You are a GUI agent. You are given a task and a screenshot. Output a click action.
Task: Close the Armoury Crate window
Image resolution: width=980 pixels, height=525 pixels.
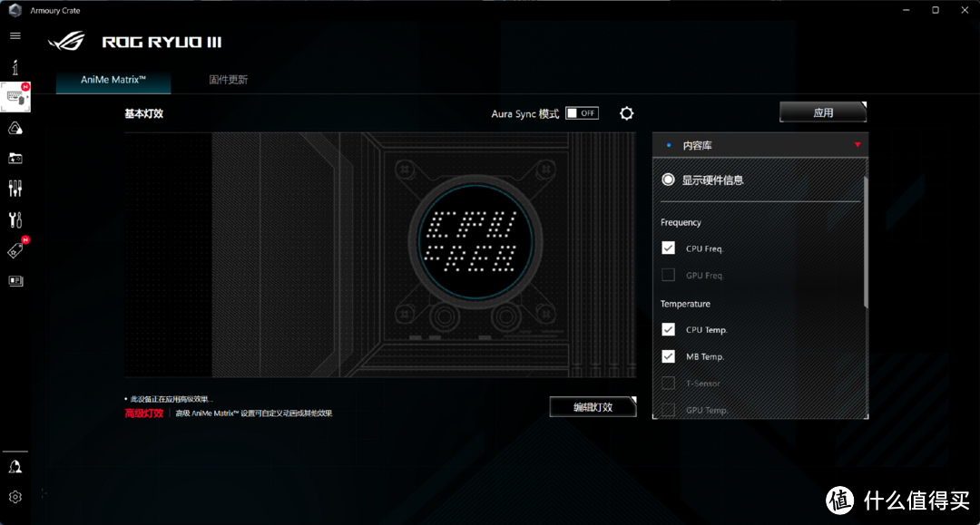[x=965, y=10]
